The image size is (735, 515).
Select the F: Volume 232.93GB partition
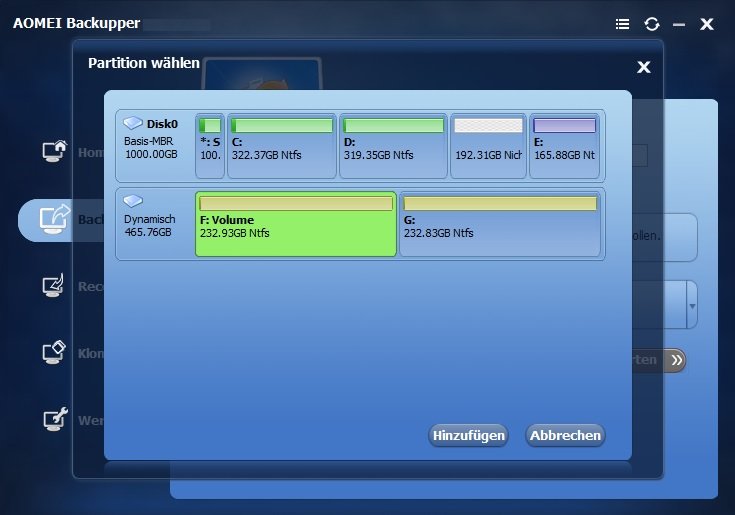(x=296, y=224)
